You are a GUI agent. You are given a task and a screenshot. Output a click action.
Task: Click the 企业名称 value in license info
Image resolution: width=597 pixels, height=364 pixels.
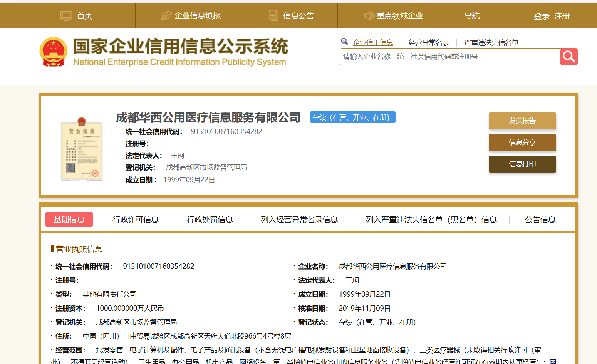393,267
